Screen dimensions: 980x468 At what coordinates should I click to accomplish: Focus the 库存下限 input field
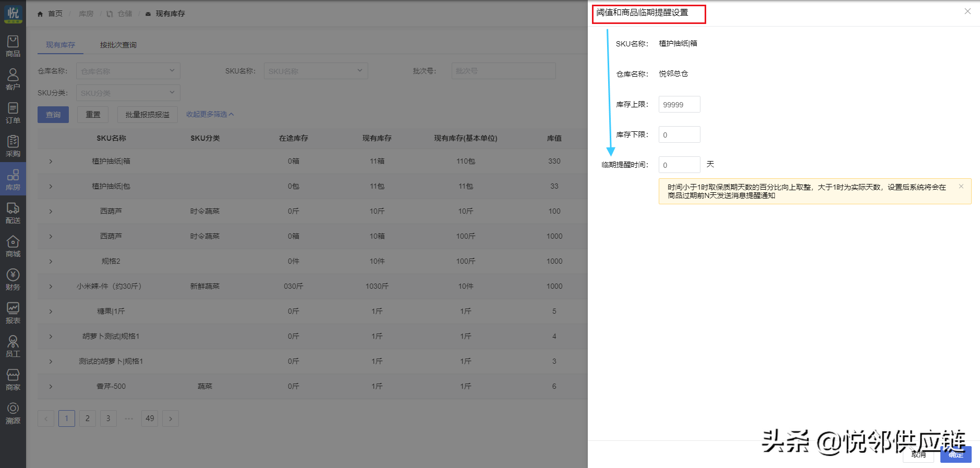(680, 134)
